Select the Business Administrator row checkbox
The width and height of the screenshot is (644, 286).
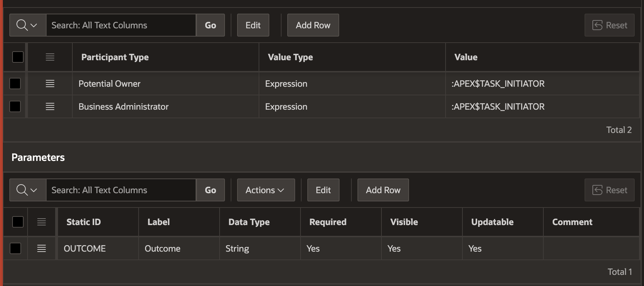15,106
